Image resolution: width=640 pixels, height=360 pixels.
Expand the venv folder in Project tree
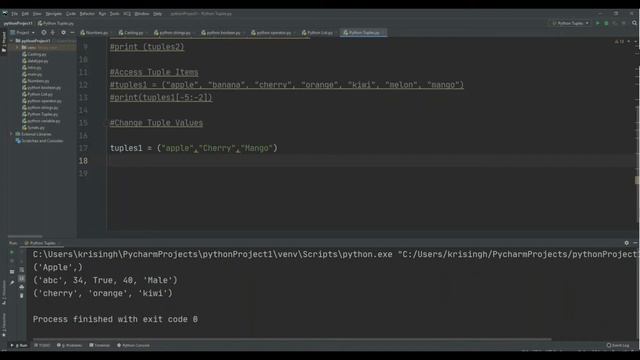[18, 47]
